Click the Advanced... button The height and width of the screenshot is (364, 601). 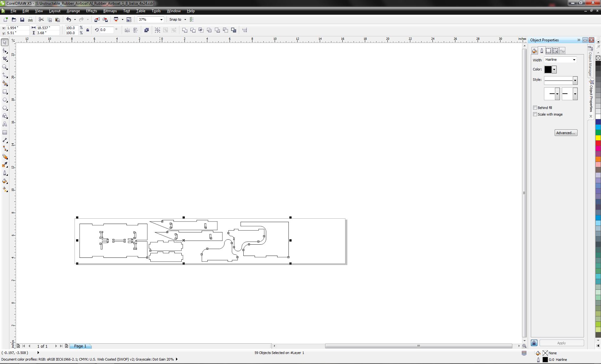pos(566,133)
